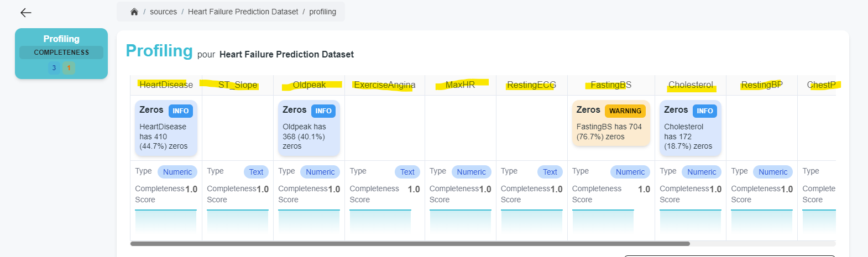Click the INFO badge on Cholesterol zeros
This screenshot has height=257, width=868.
(x=704, y=111)
